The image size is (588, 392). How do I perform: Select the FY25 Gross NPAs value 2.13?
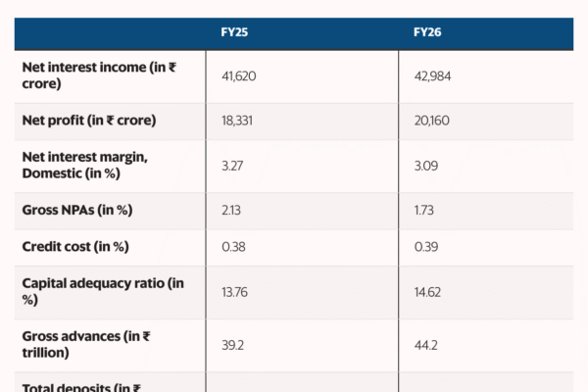(231, 210)
